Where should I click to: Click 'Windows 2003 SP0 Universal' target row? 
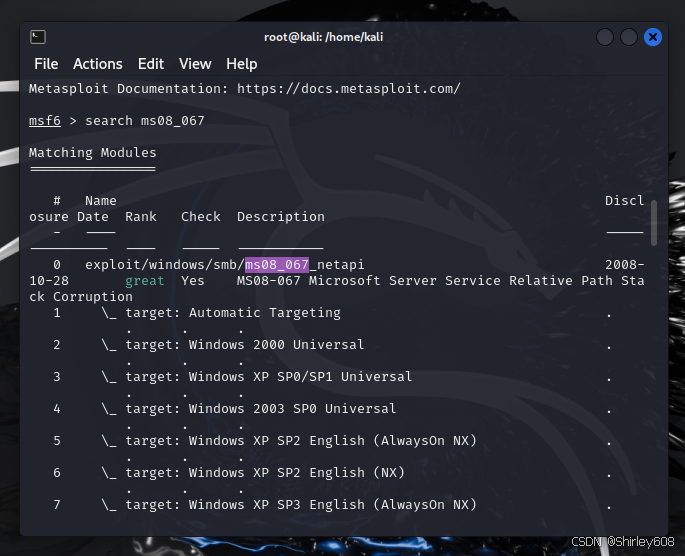261,409
